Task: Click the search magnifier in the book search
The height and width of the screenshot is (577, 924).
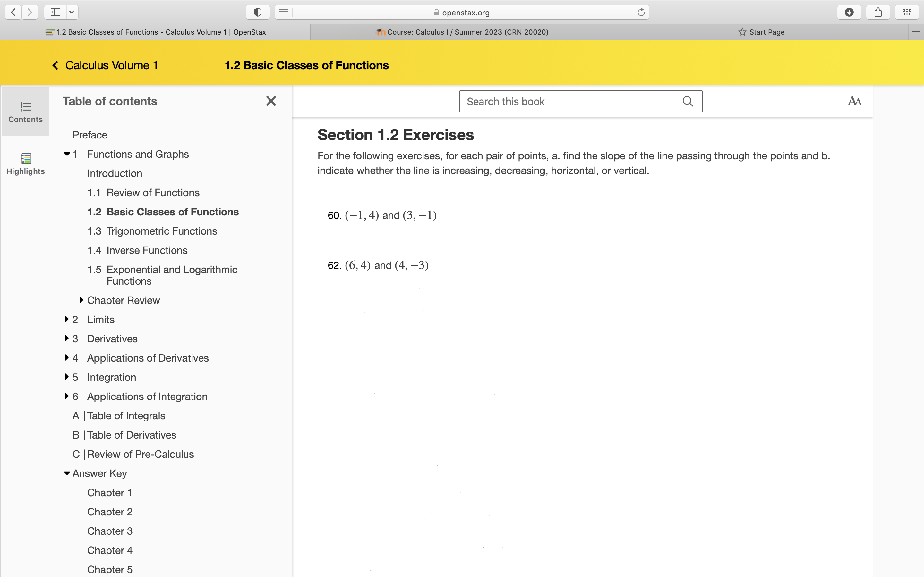Action: click(687, 101)
